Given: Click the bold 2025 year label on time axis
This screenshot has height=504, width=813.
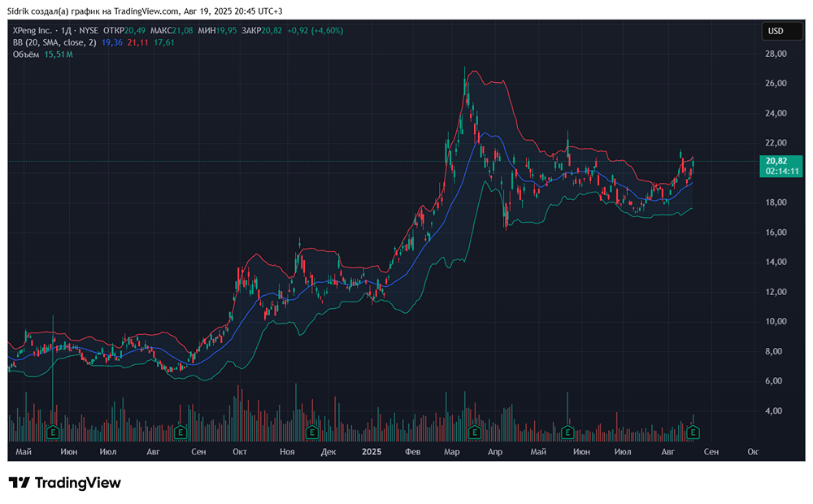Looking at the screenshot, I should pyautogui.click(x=372, y=452).
